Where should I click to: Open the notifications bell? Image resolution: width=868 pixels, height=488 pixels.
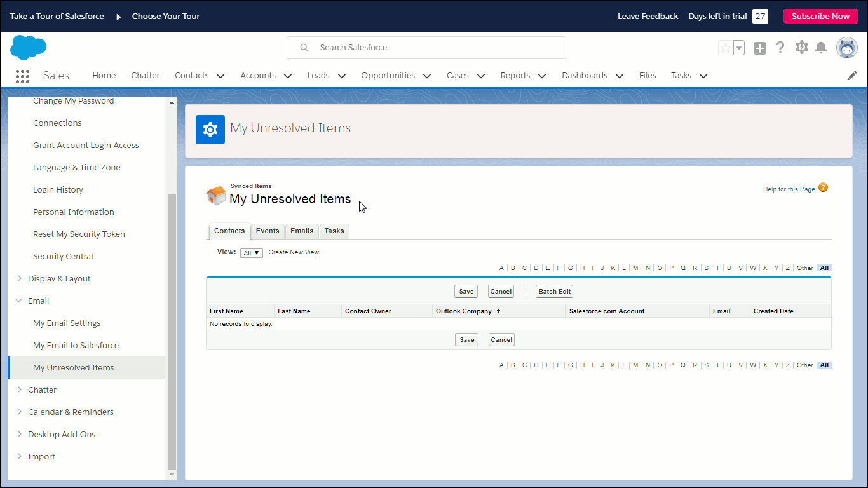tap(821, 48)
